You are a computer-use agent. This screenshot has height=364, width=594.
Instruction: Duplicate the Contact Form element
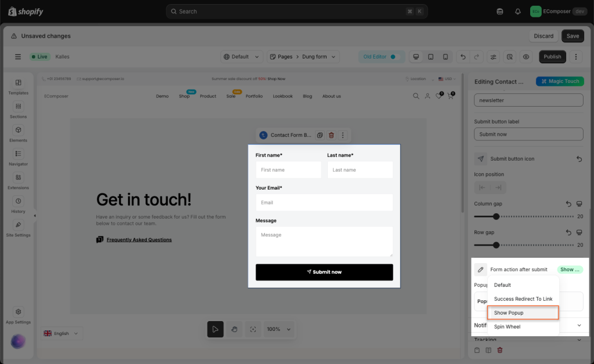(x=320, y=135)
